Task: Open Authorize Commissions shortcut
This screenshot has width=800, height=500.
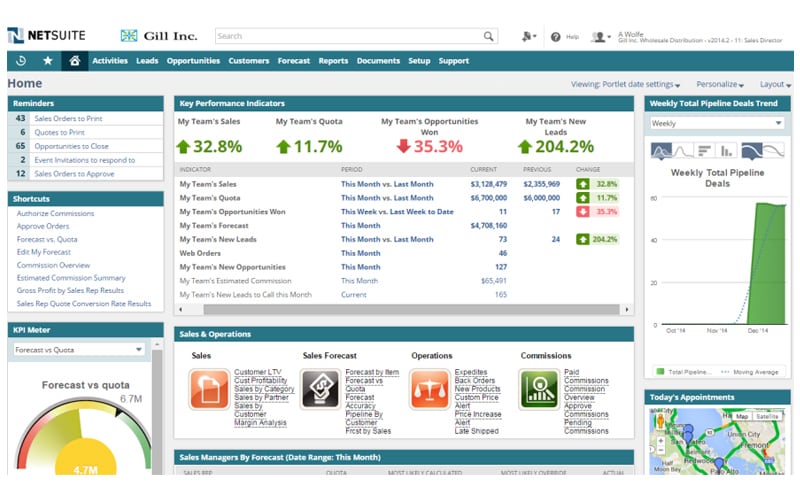Action: (x=55, y=213)
